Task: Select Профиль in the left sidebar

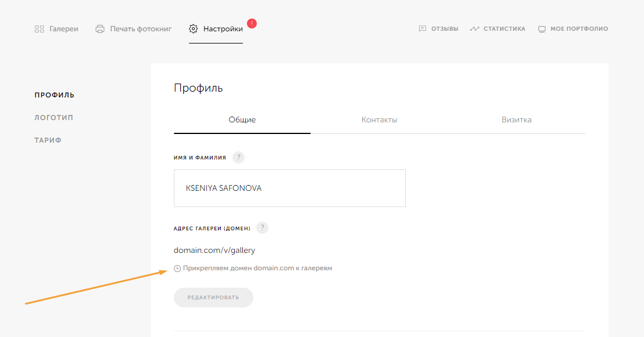Action: click(x=54, y=95)
